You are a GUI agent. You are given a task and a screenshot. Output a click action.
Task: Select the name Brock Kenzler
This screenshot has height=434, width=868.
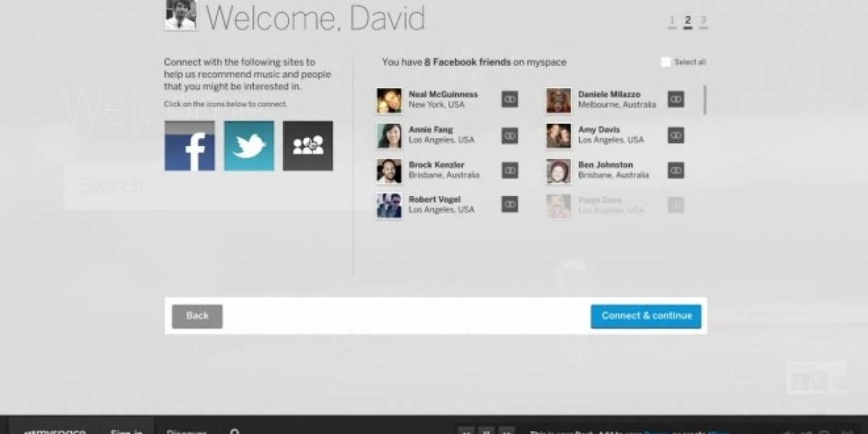pos(436,165)
